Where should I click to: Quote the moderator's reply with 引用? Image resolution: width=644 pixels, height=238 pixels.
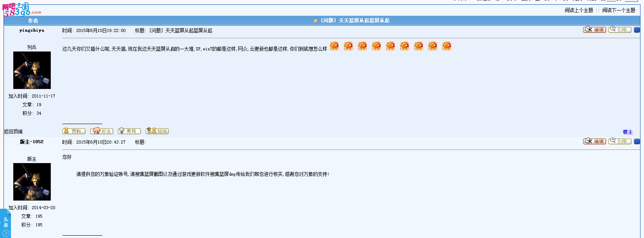pos(620,141)
